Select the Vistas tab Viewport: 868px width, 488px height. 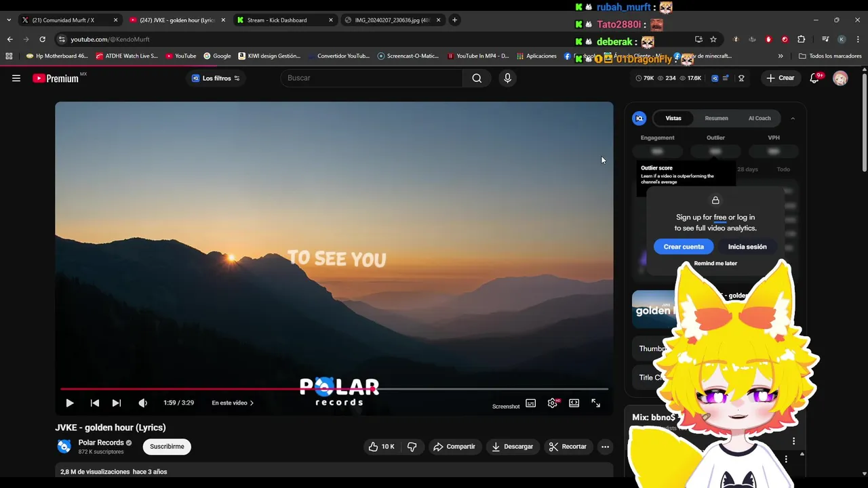pos(673,119)
